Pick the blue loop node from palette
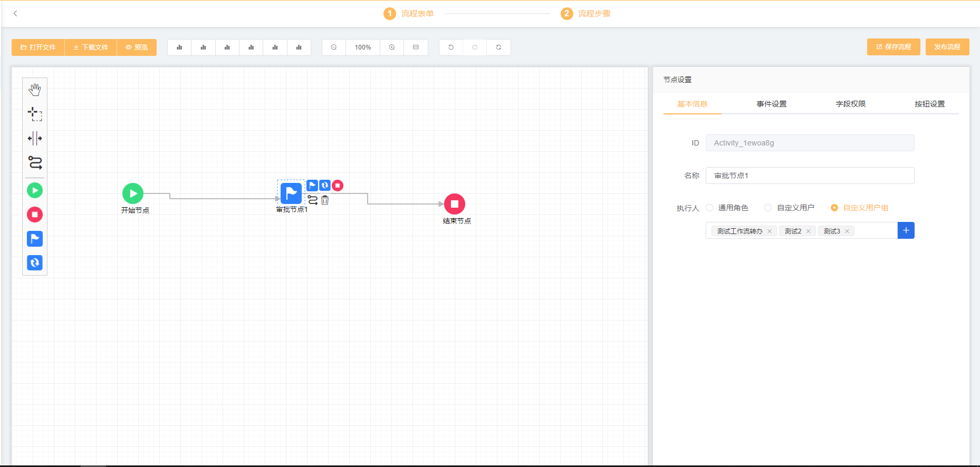This screenshot has height=467, width=980. pyautogui.click(x=35, y=262)
